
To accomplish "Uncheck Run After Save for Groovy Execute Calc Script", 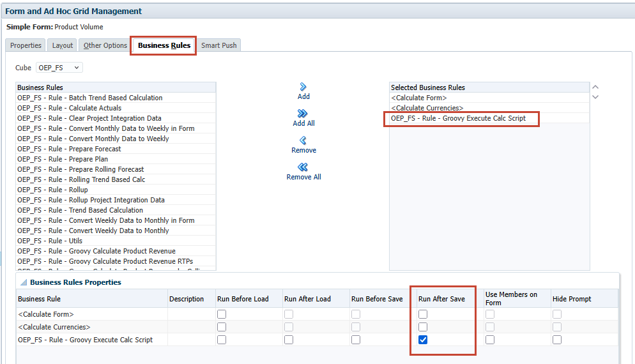I will 423,340.
